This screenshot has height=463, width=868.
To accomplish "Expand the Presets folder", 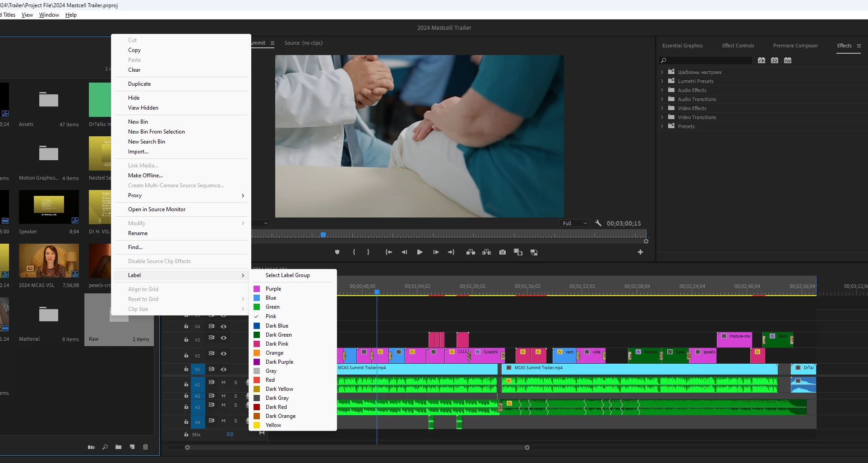I will pyautogui.click(x=662, y=126).
